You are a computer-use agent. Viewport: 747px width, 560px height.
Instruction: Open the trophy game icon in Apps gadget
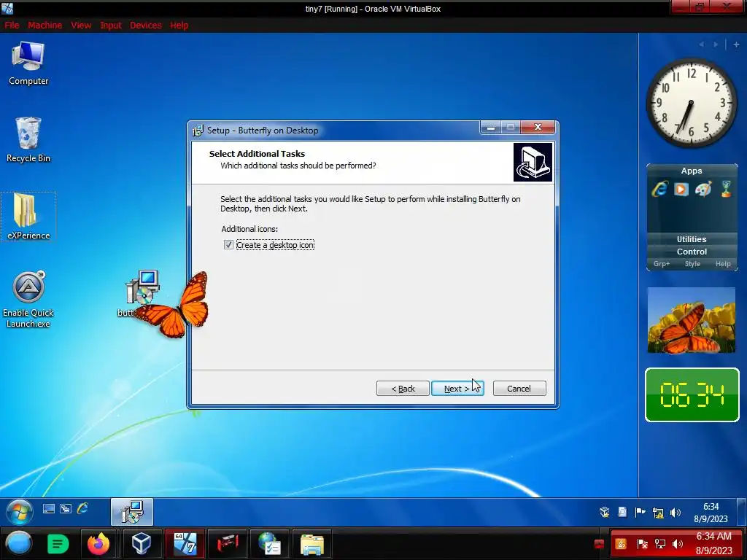click(726, 189)
